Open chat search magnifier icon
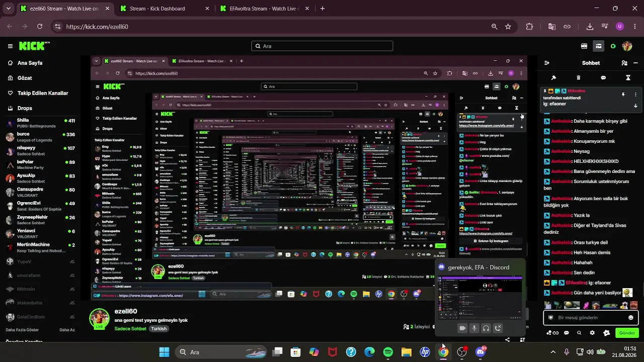The height and width of the screenshot is (362, 644). coord(579,333)
